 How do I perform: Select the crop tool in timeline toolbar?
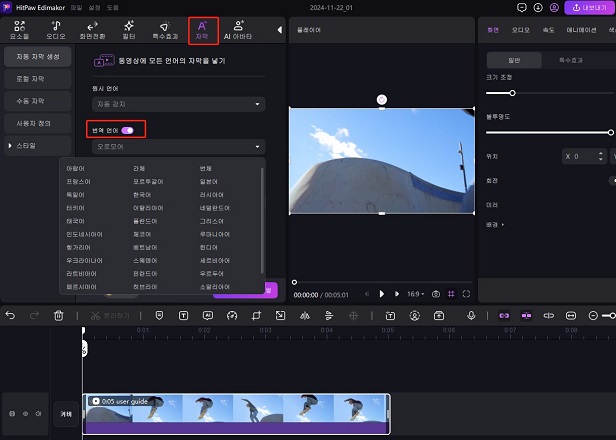pyautogui.click(x=256, y=315)
